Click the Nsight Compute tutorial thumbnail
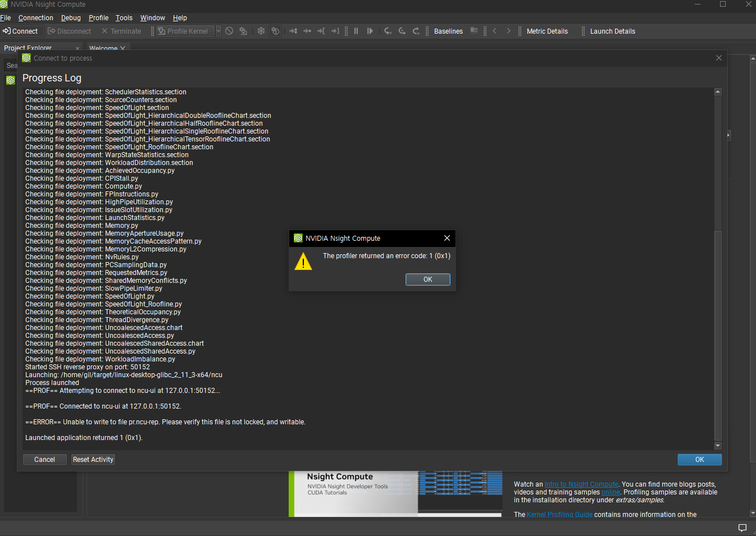 coord(396,494)
